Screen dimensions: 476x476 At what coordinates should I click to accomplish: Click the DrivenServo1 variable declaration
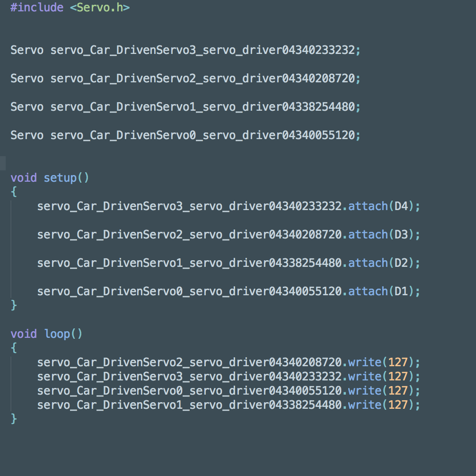pos(203,107)
